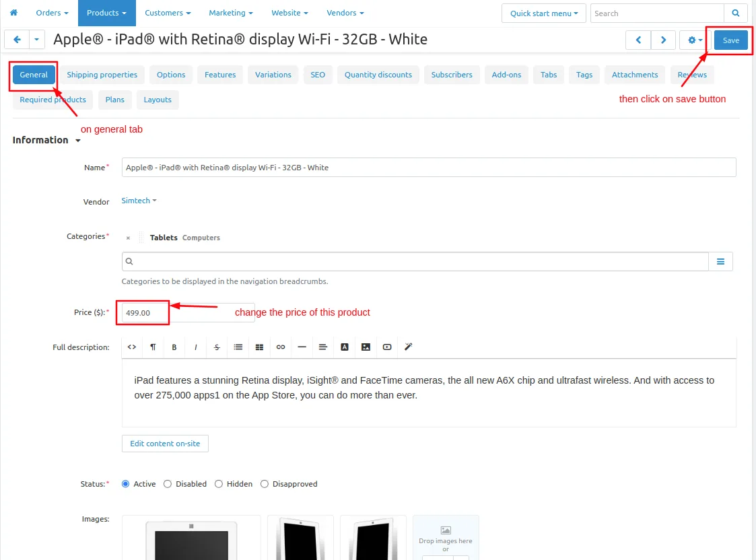Apply italic formatting in description editor
This screenshot has width=756, height=560.
[x=195, y=347]
